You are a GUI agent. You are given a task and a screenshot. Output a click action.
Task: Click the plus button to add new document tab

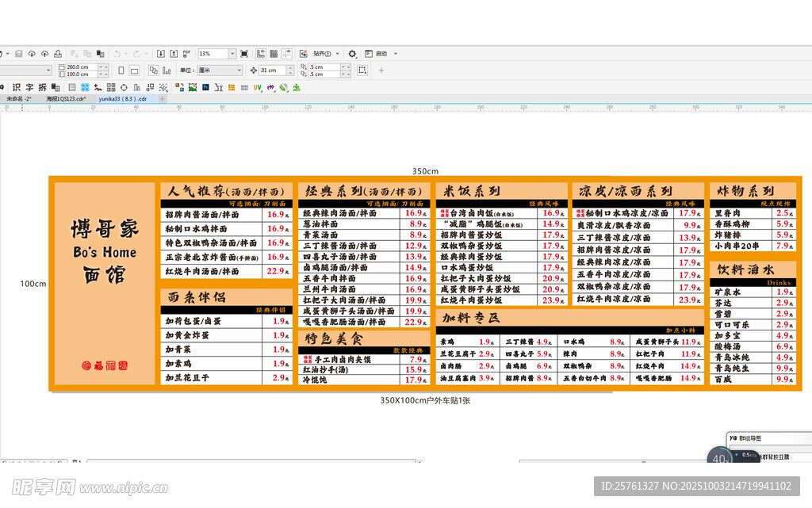[x=163, y=99]
